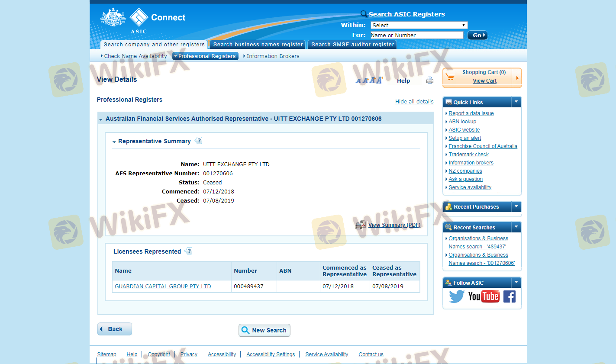Viewport: 616px width, 364px height.
Task: Click Licensees Represented help question icon
Action: click(188, 251)
